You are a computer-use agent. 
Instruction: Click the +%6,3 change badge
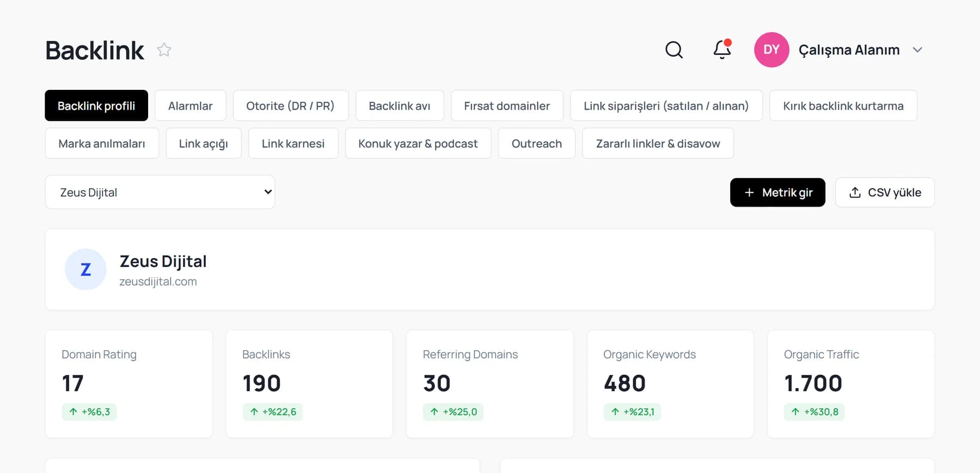coord(89,412)
